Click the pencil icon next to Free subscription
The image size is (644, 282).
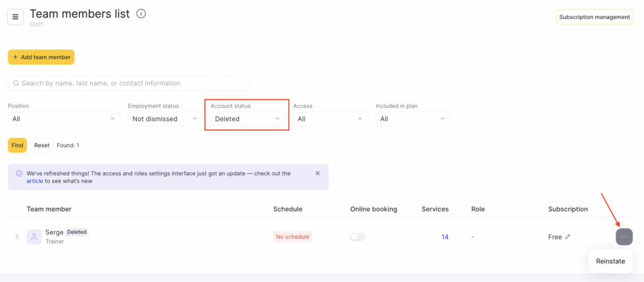coord(568,237)
